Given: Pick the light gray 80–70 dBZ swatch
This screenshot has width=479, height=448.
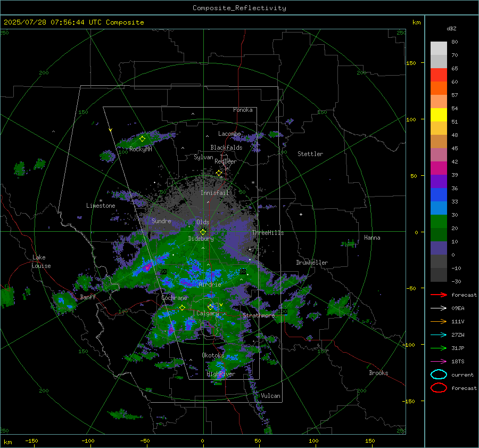Looking at the screenshot, I should [439, 48].
